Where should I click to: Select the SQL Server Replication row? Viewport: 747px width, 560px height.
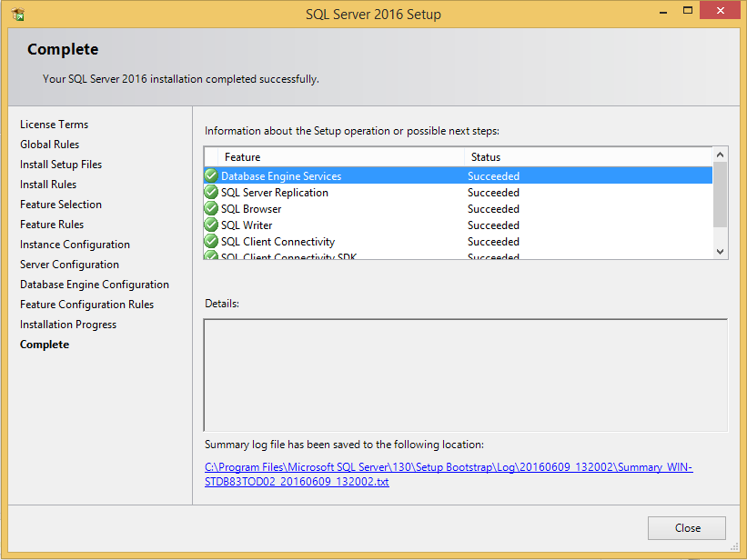[459, 193]
